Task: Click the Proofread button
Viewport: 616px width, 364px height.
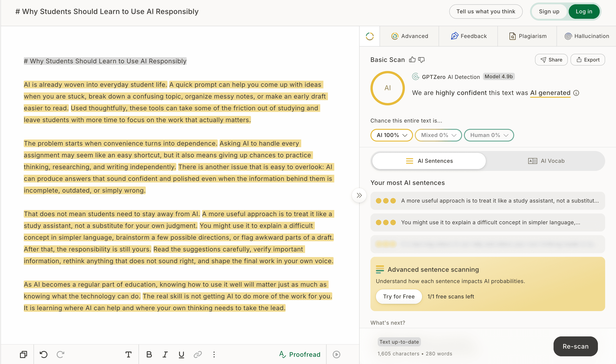Action: [x=300, y=354]
